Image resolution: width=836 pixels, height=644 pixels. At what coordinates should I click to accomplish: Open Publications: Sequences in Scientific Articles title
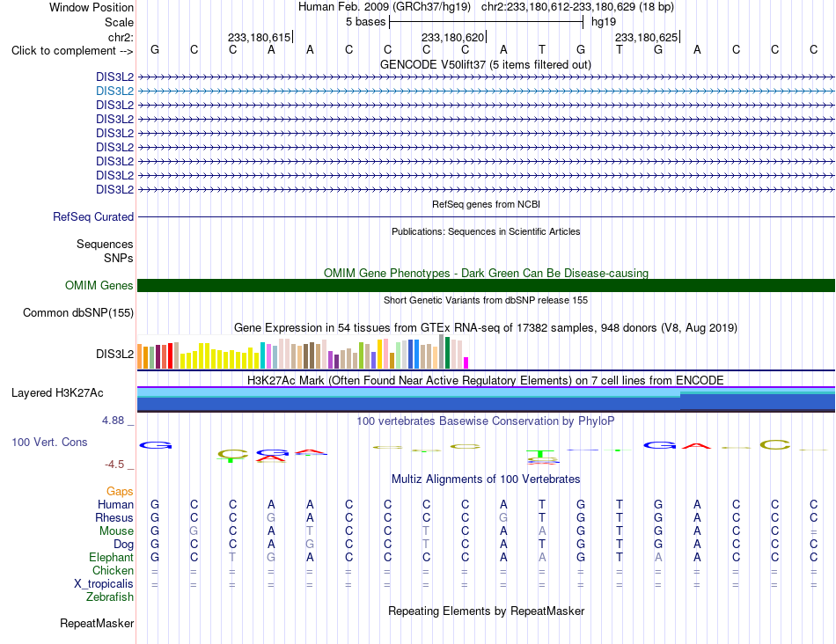coord(486,231)
